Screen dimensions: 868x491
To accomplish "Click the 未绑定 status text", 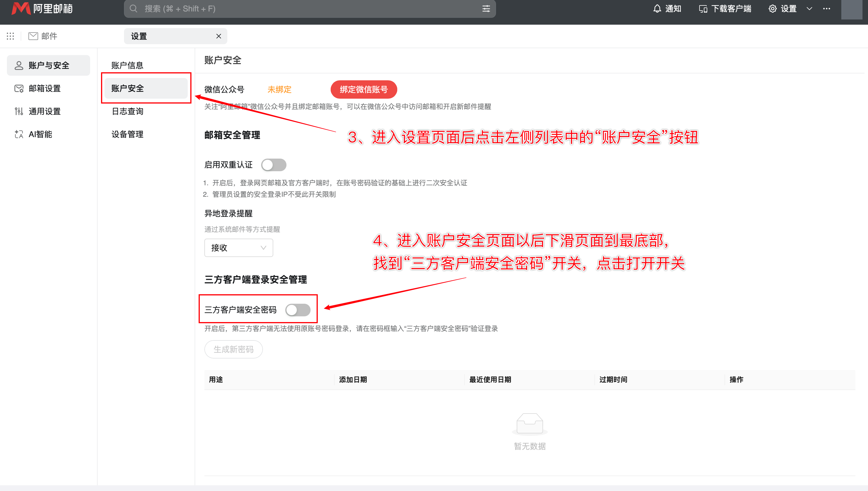I will point(280,89).
